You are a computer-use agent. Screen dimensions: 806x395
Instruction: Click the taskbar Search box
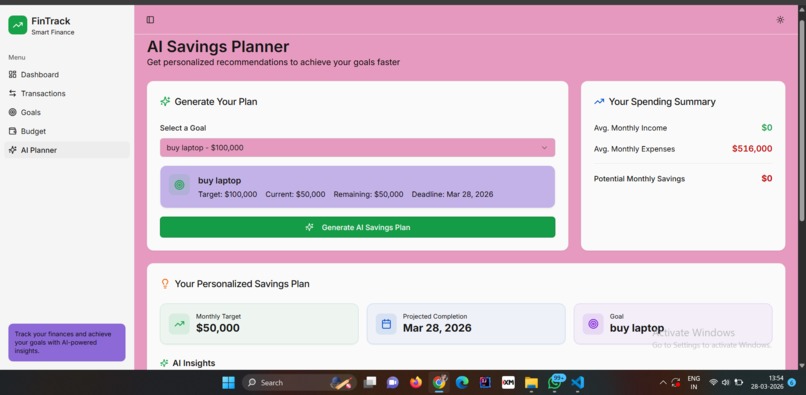click(x=300, y=383)
